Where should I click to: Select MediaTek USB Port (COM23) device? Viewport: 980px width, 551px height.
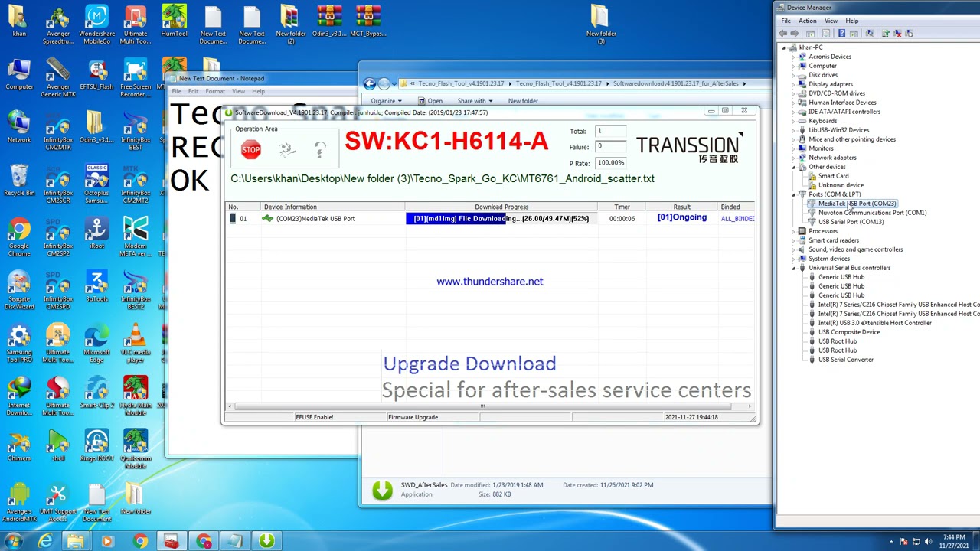(x=857, y=204)
